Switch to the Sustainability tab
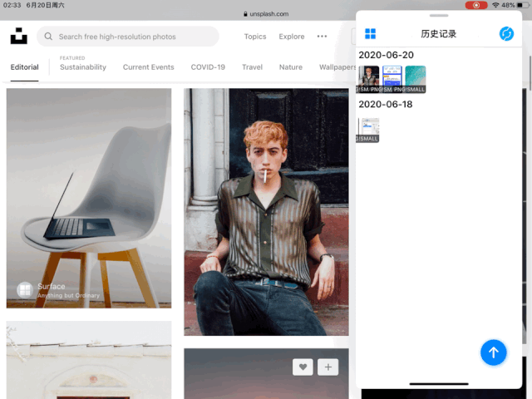This screenshot has width=532, height=399. [x=83, y=67]
